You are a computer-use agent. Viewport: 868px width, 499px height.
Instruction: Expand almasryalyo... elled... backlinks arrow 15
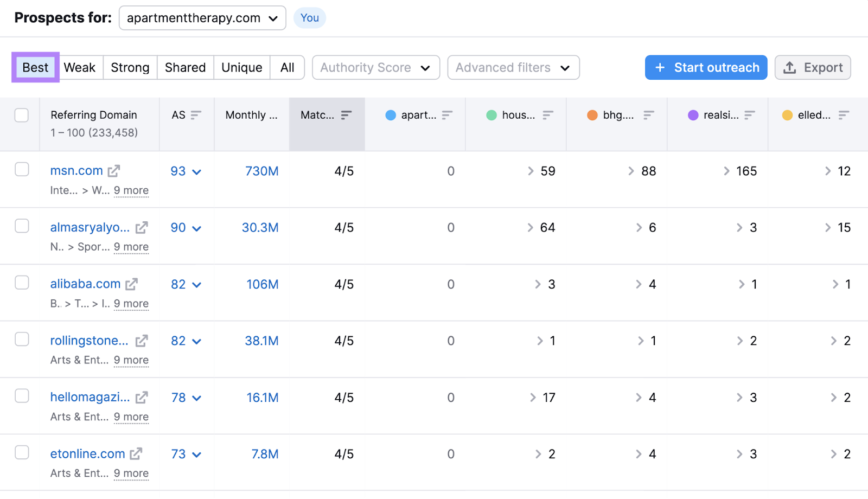tap(828, 228)
